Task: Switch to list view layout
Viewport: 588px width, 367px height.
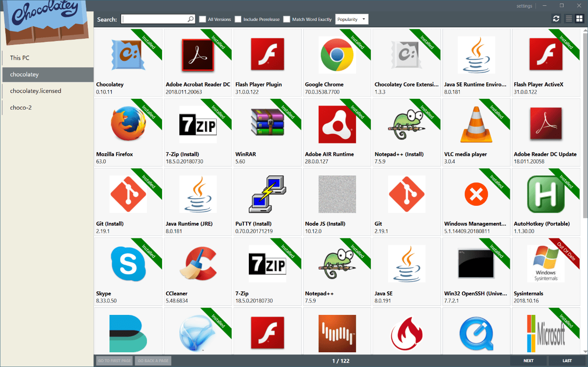Action: (x=568, y=19)
